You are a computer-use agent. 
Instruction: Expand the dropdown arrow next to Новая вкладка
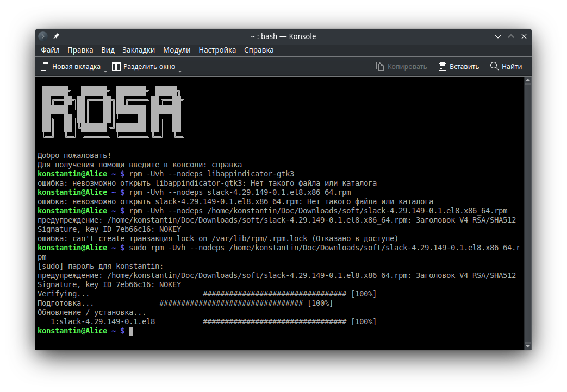pyautogui.click(x=105, y=69)
